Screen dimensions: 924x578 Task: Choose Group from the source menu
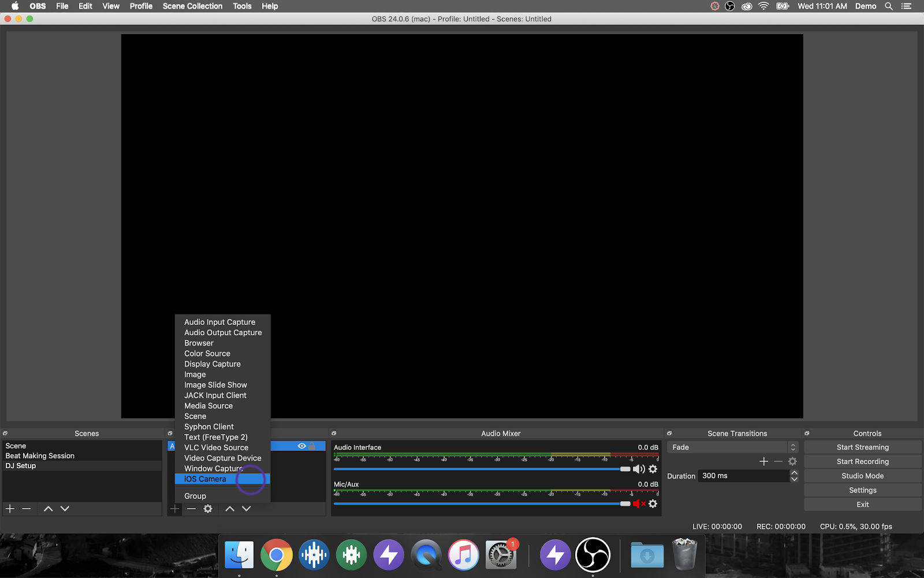pyautogui.click(x=222, y=497)
